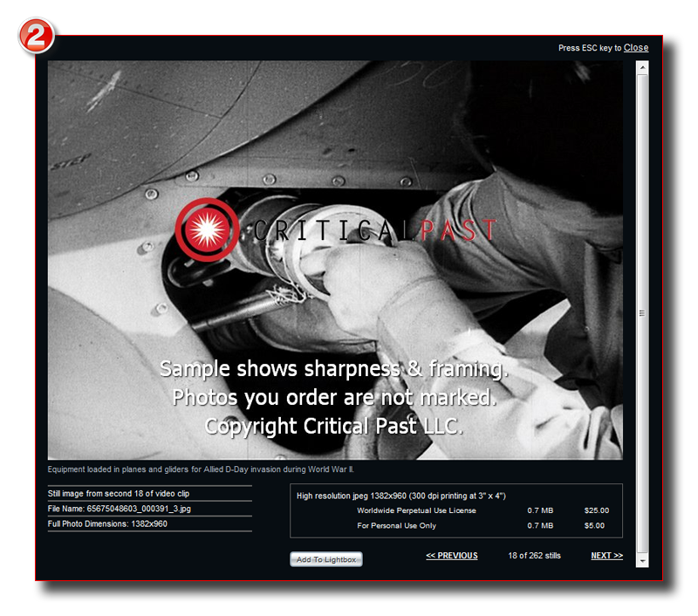Screen dimensions: 698x616
Task: Click 'Still image from second 18 of video clip'
Action: (x=119, y=494)
